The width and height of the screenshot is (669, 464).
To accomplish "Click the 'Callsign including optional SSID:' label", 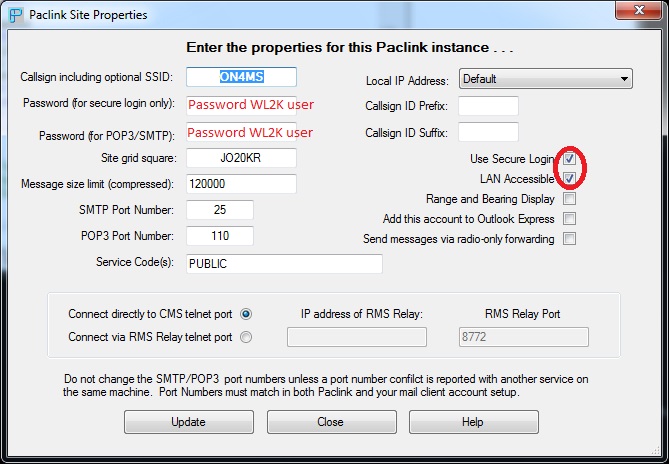I will click(97, 77).
